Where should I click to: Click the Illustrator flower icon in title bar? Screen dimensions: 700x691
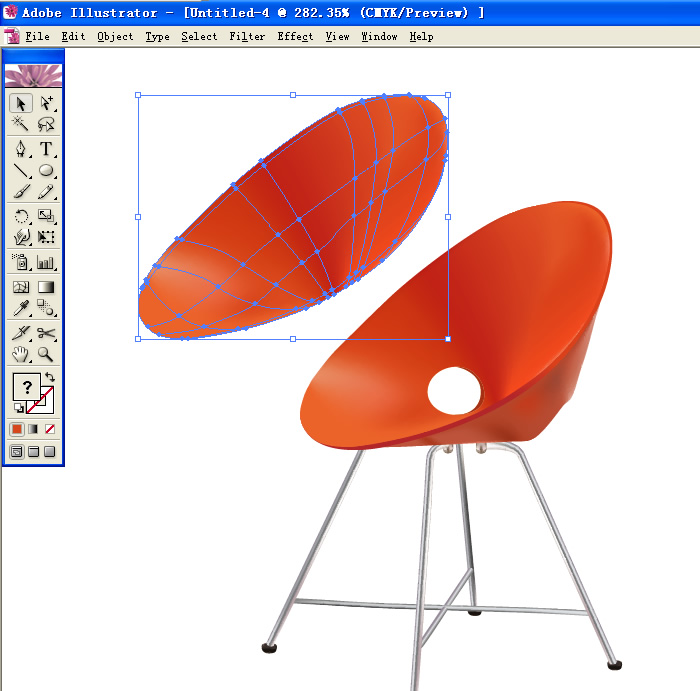pyautogui.click(x=10, y=12)
